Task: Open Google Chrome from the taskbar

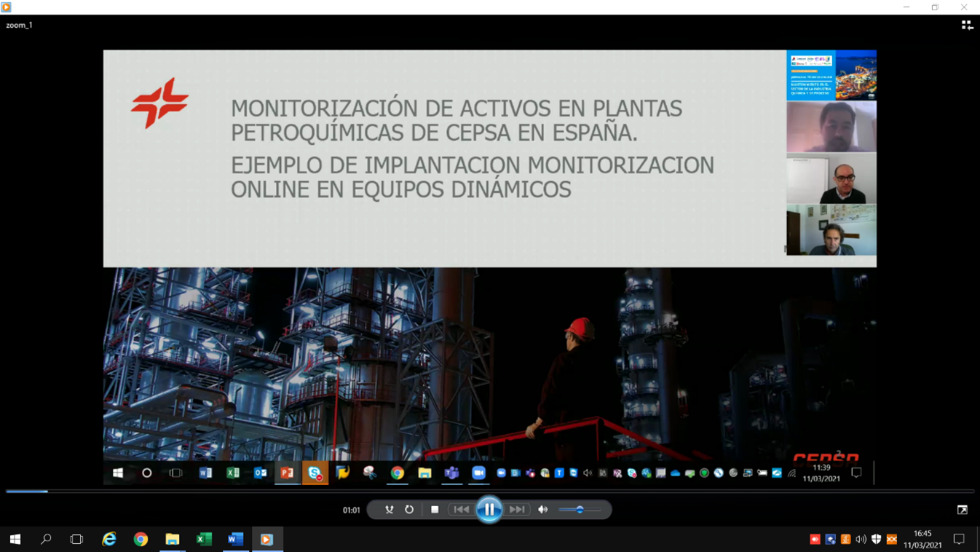Action: point(141,540)
